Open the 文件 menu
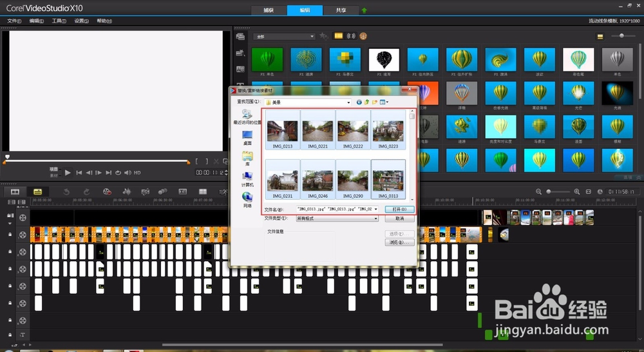644x352 pixels. pyautogui.click(x=14, y=21)
